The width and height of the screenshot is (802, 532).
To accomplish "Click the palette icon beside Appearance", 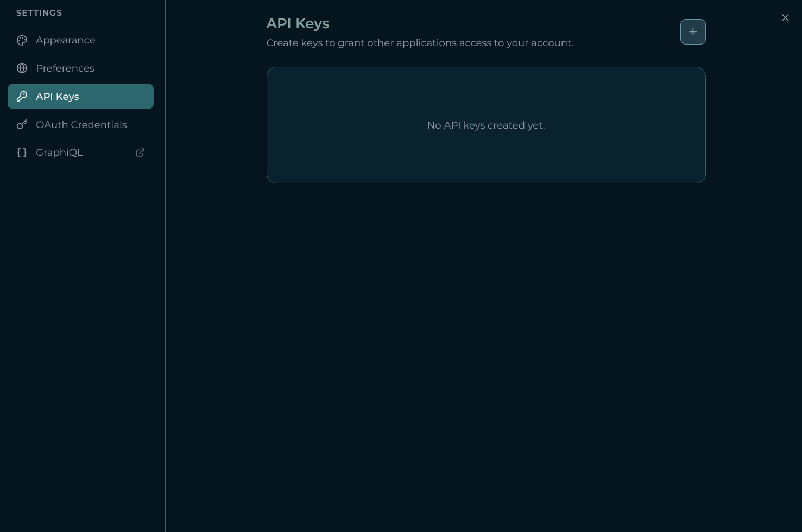I will (22, 40).
